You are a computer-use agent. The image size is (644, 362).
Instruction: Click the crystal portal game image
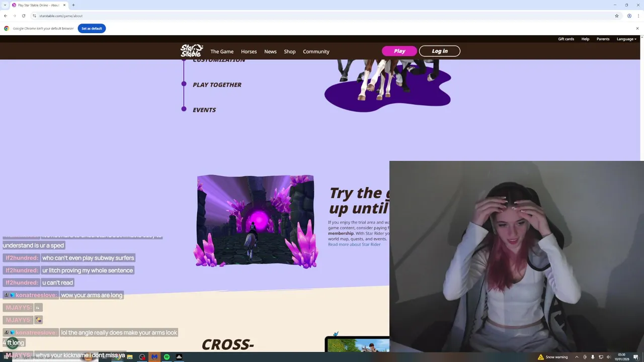256,221
